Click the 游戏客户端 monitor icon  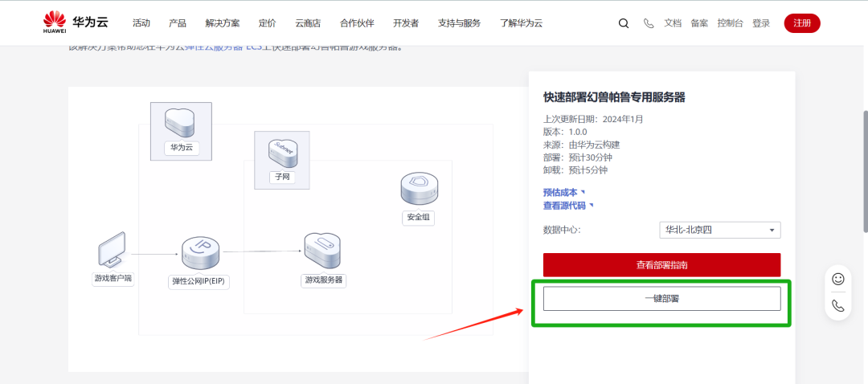coord(111,251)
